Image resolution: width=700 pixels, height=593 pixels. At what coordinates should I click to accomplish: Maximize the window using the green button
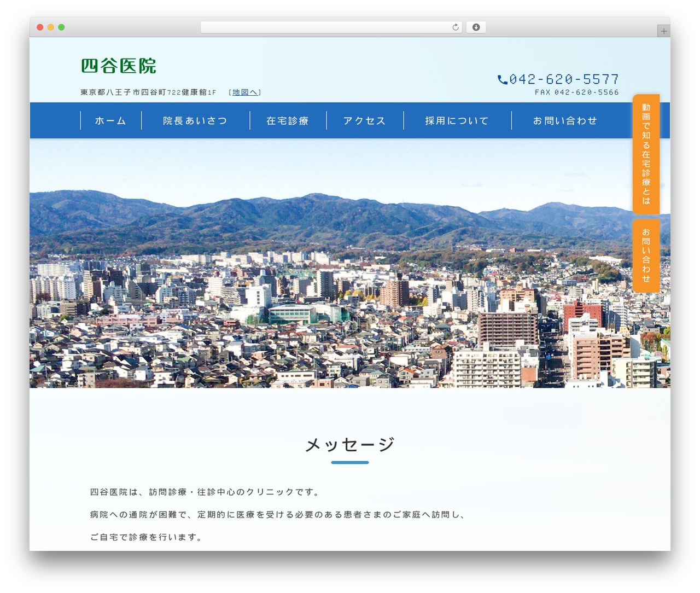point(61,27)
